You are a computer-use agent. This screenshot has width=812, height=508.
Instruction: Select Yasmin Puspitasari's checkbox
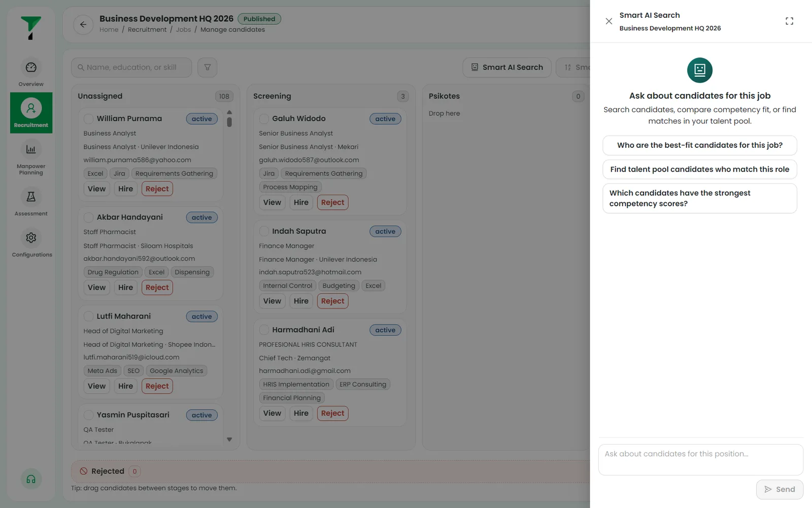[x=88, y=415]
